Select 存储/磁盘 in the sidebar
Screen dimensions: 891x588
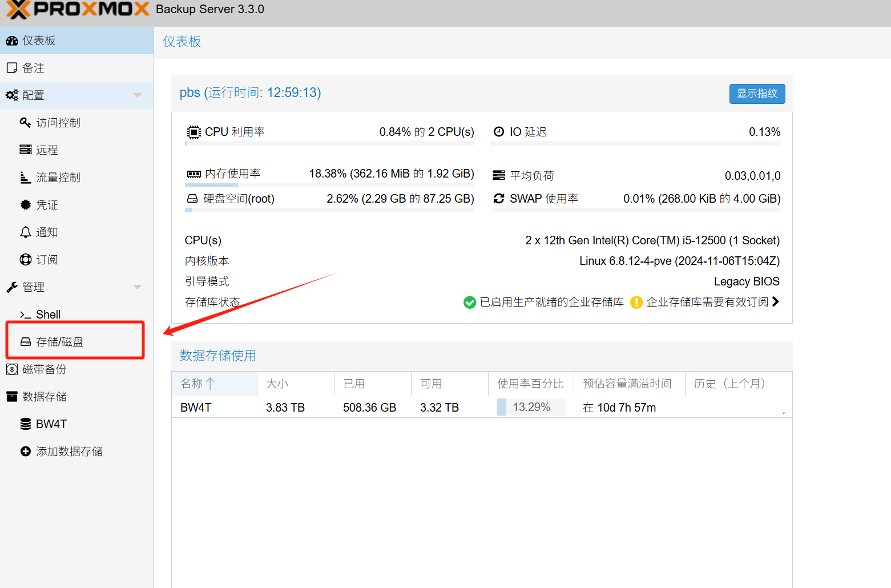coord(59,342)
